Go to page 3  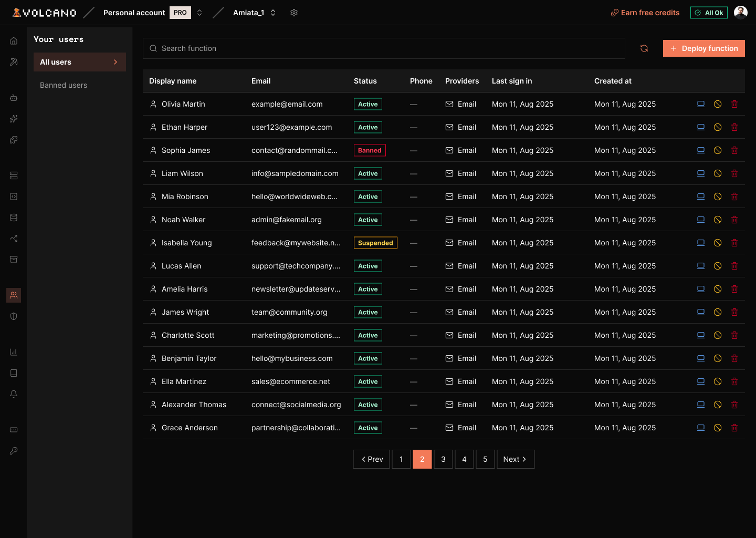pyautogui.click(x=444, y=459)
